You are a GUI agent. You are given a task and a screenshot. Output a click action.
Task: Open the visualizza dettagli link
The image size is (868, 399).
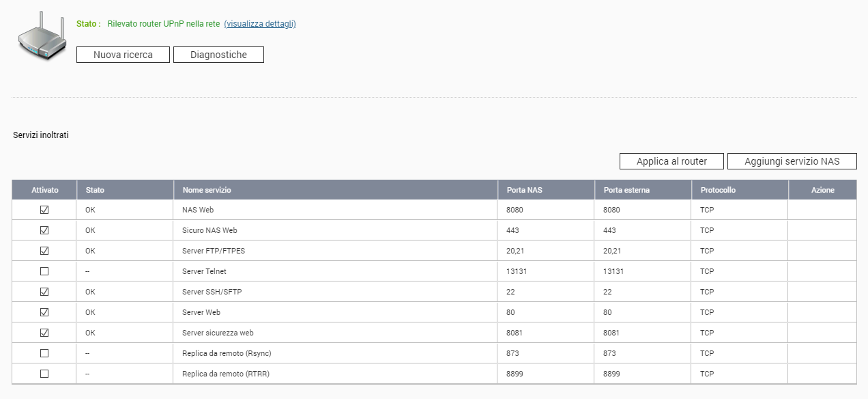coord(259,24)
